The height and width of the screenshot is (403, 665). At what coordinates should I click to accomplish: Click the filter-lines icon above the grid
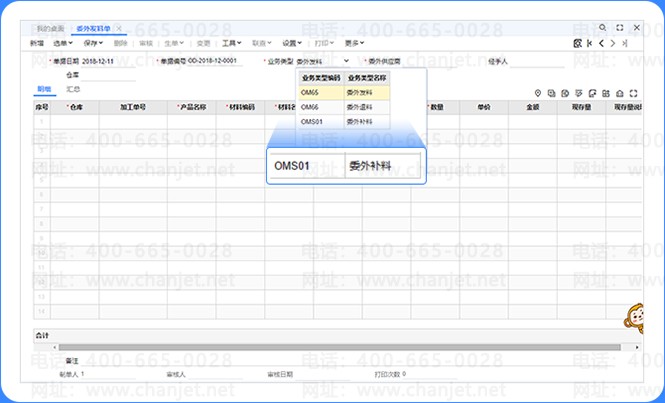578,93
